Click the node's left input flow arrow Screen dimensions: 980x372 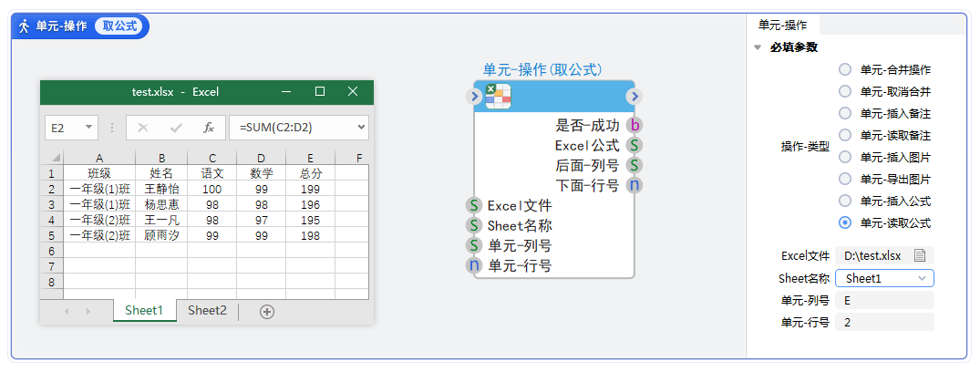pyautogui.click(x=473, y=96)
